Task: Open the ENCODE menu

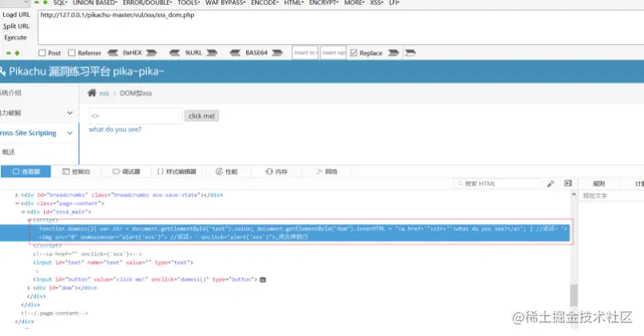Action: 265,3
